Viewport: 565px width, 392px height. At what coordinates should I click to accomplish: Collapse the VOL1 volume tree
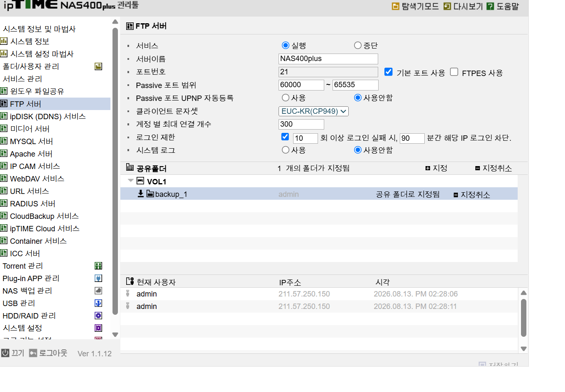tap(131, 181)
